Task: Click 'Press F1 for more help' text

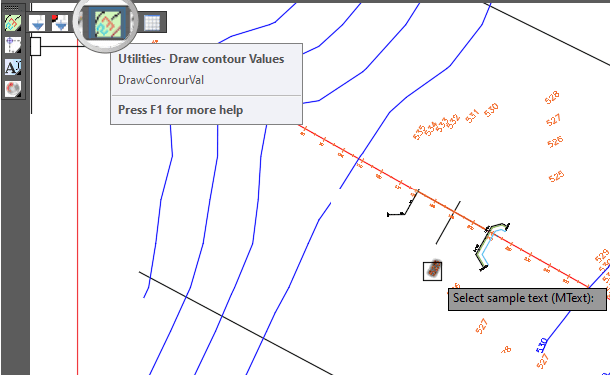Action: tap(181, 110)
